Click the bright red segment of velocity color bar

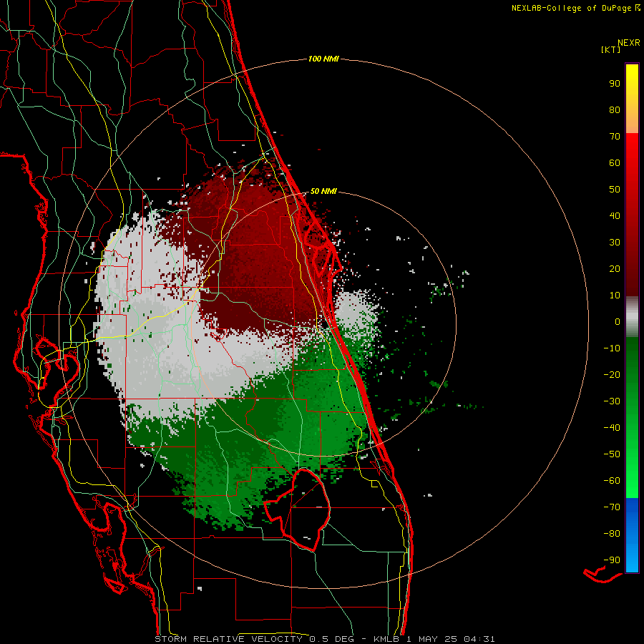632,165
